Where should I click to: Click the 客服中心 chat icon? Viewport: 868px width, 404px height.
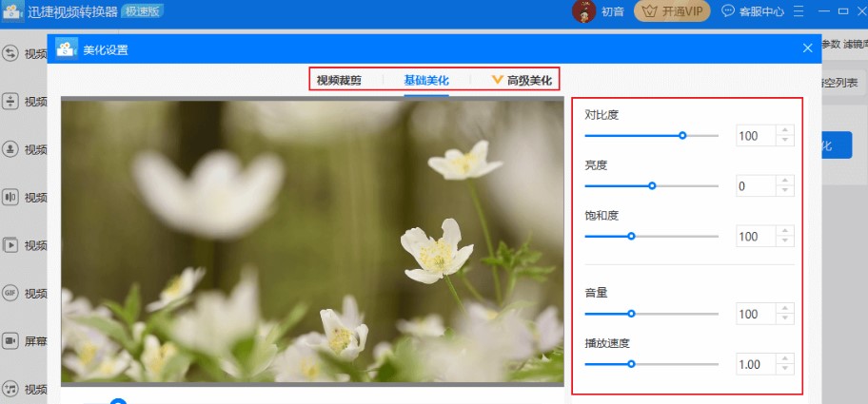pos(728,11)
